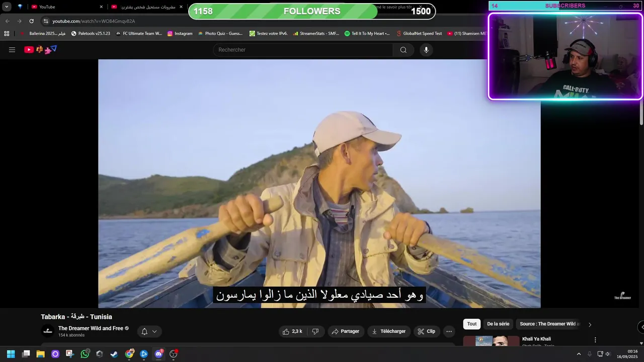Expand subscription options chevron next to bell
Image resolution: width=644 pixels, height=362 pixels.
coord(154,331)
